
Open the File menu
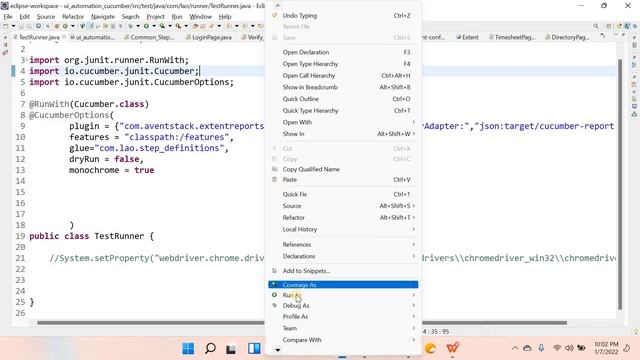point(8,17)
